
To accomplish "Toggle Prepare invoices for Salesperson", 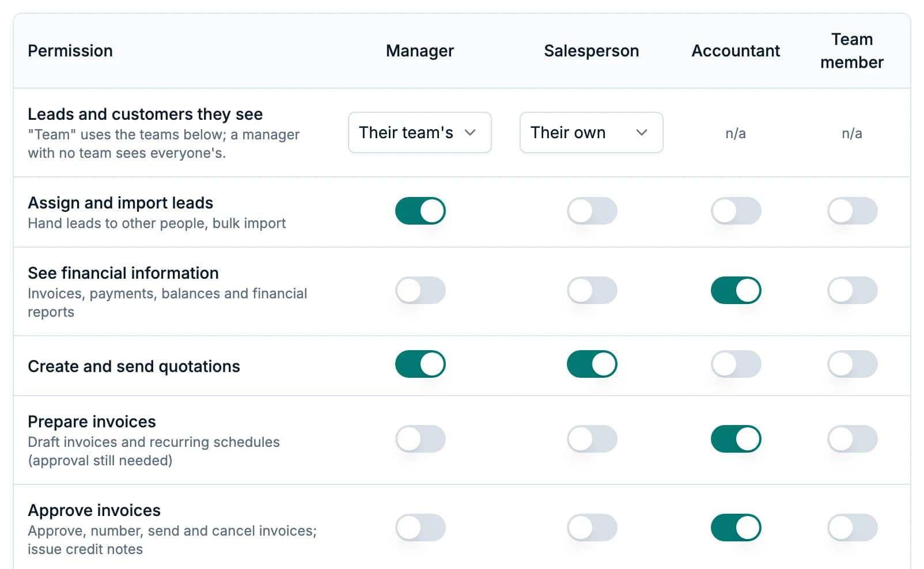I will (592, 439).
